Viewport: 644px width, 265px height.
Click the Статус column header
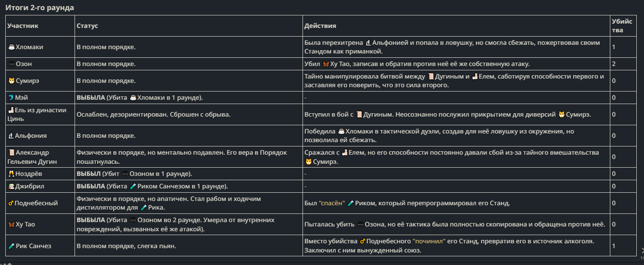click(87, 26)
